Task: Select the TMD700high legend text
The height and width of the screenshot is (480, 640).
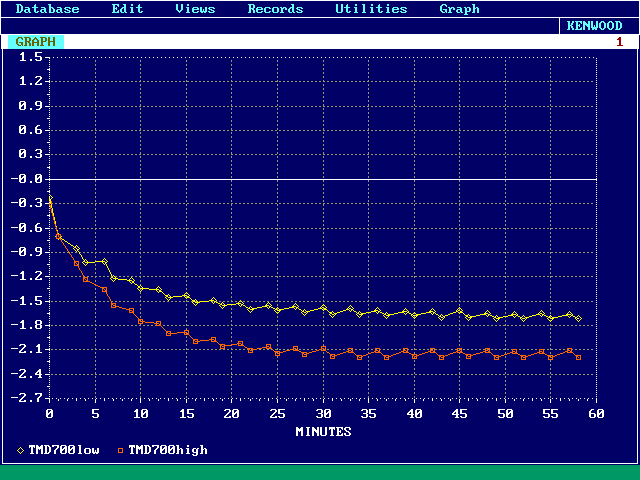Action: (x=168, y=450)
